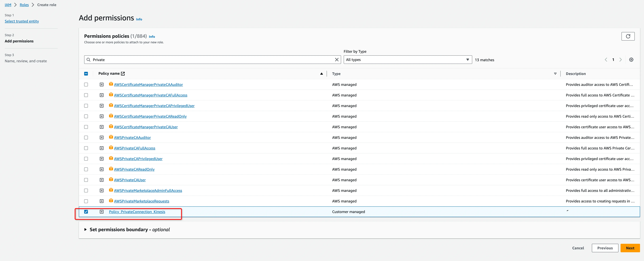Click the IAM breadcrumb link
Viewport: 644px width, 261px height.
(x=8, y=5)
